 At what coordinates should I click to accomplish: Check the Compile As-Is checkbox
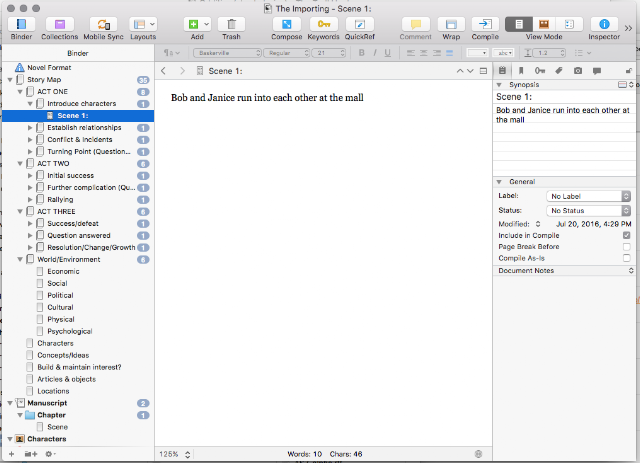pos(627,258)
